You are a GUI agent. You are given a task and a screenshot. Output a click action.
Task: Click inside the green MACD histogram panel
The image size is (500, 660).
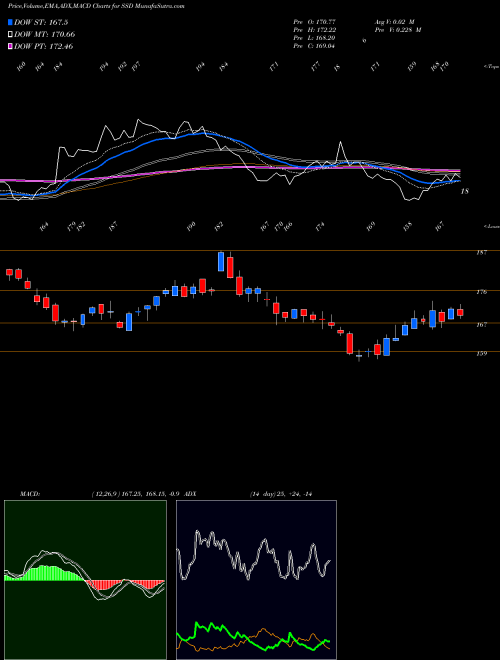[x=85, y=580]
